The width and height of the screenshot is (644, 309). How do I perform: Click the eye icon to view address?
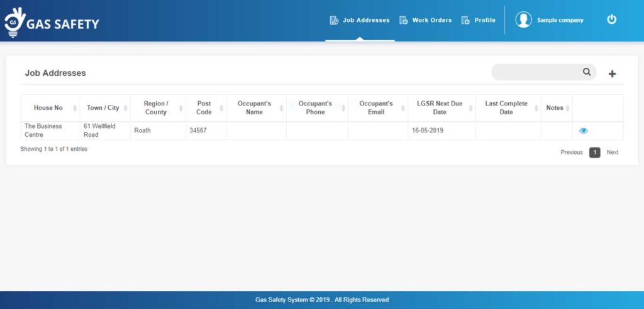pyautogui.click(x=583, y=131)
